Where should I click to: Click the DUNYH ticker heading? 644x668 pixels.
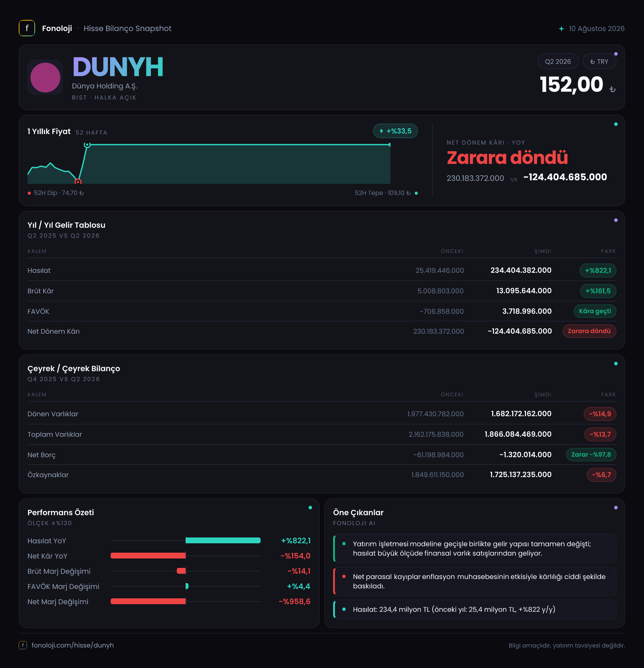(118, 67)
